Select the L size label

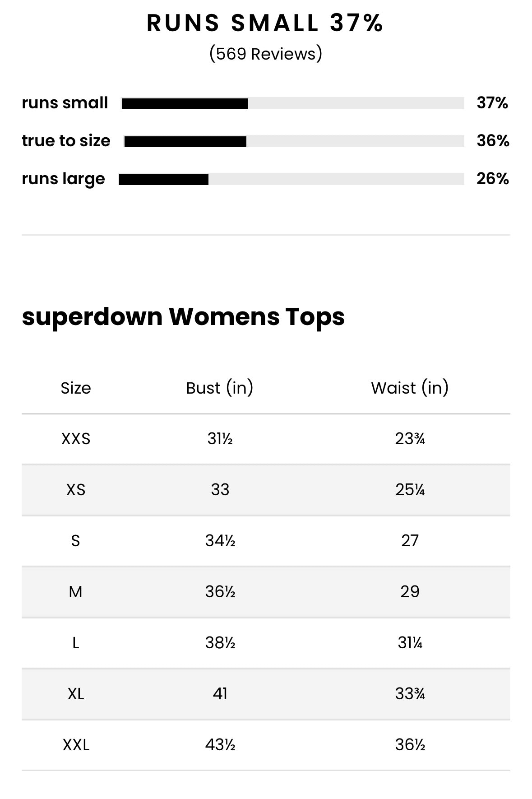(x=76, y=643)
